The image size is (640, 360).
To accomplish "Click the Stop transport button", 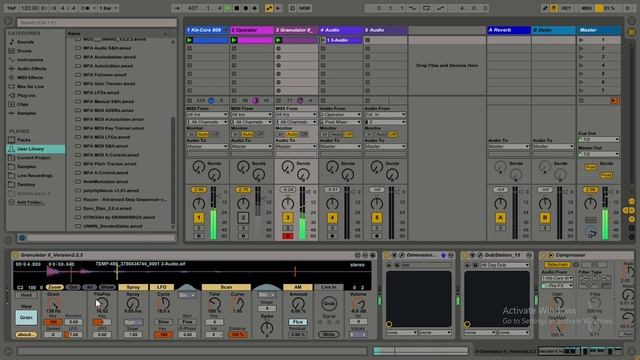I will click(237, 8).
